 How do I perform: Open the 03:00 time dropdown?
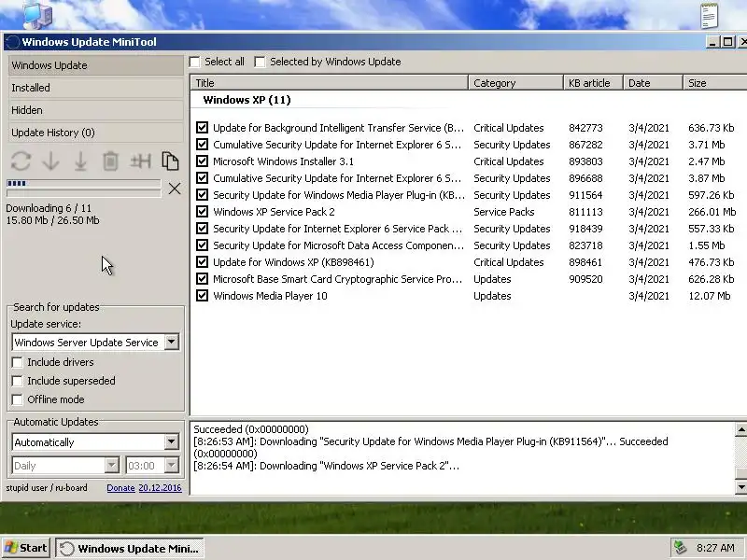click(x=172, y=465)
